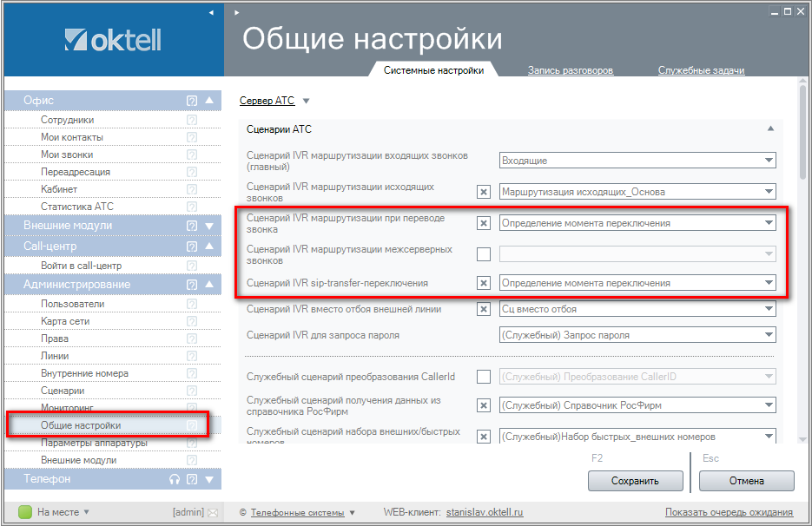Collapse the Сценарии АТС section
Viewport: 812px width, 526px height.
[x=769, y=129]
